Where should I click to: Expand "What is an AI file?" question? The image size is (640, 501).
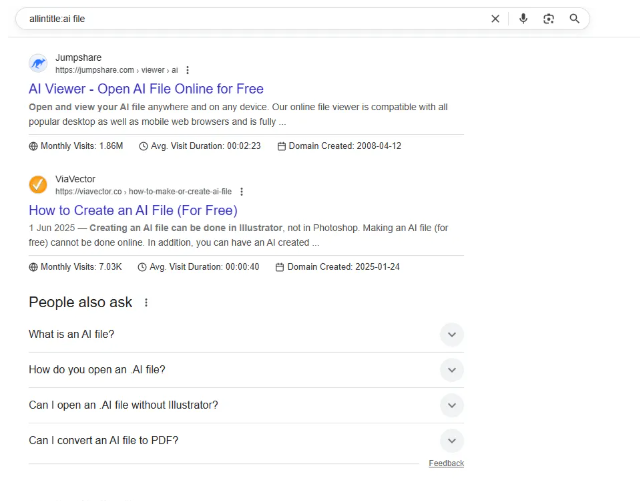(451, 335)
